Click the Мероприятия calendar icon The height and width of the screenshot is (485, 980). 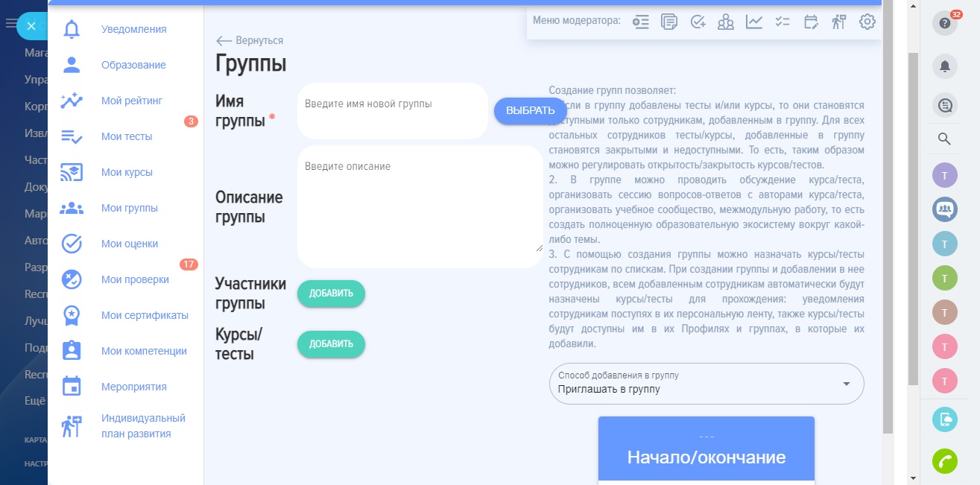(x=72, y=387)
